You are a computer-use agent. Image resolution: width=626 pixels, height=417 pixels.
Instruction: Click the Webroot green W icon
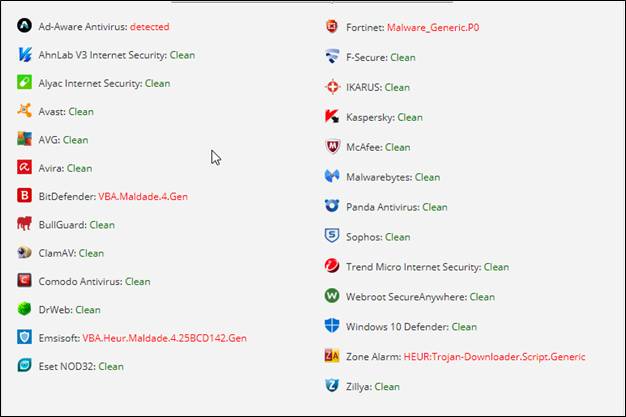332,296
